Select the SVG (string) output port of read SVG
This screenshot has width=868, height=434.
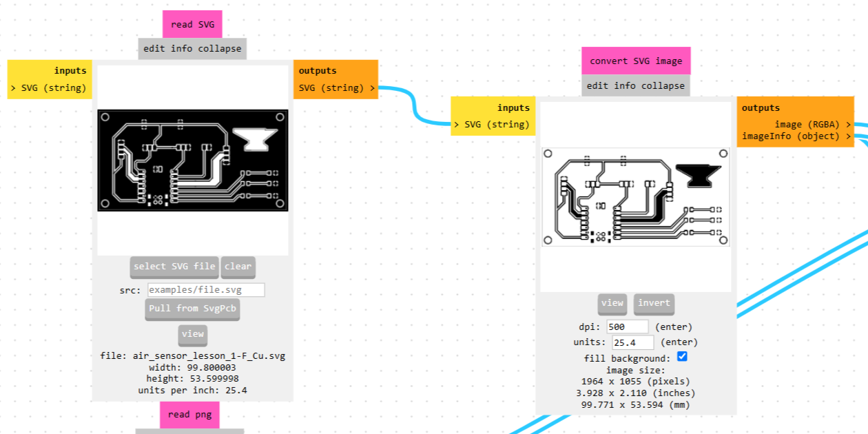tap(336, 88)
